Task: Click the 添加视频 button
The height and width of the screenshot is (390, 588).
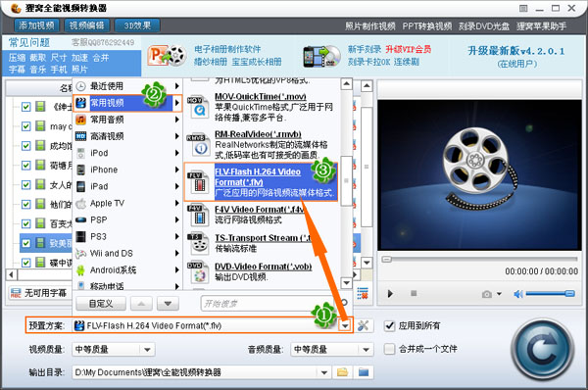Action: point(36,25)
